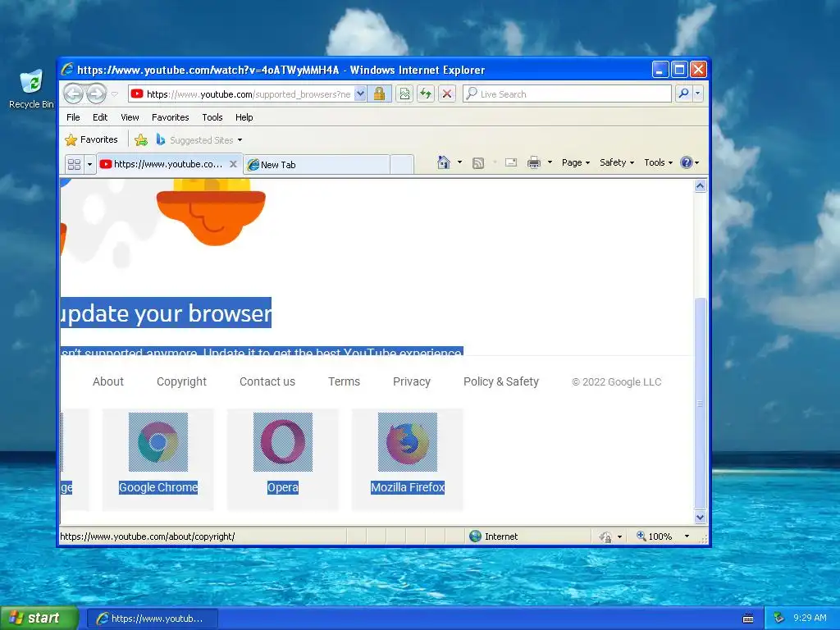The height and width of the screenshot is (630, 840).
Task: Click the Google Chrome text link
Action: 158,487
